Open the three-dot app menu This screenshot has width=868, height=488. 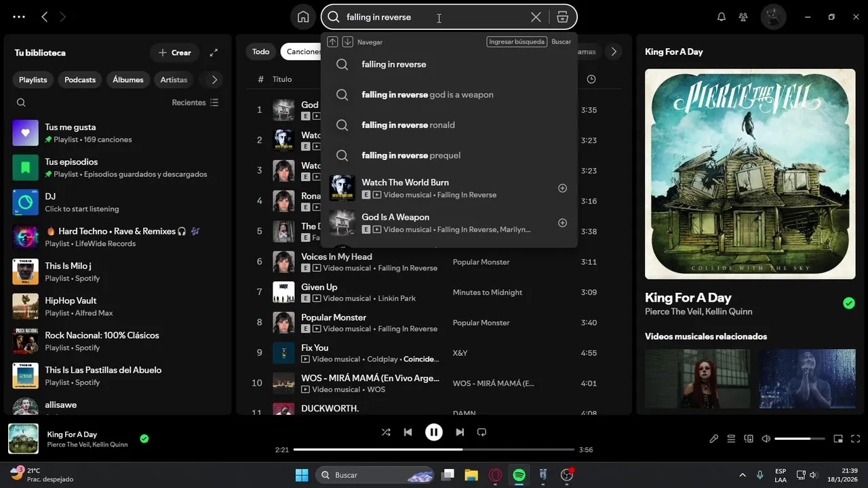[x=19, y=17]
